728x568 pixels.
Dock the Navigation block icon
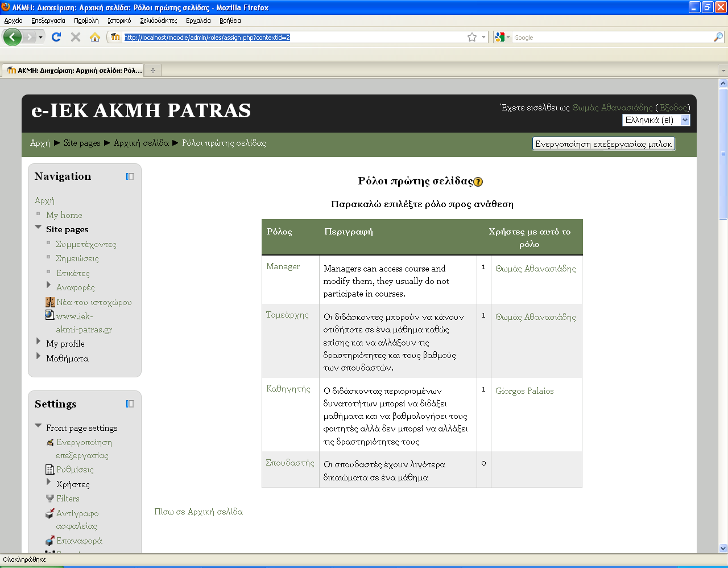130,176
